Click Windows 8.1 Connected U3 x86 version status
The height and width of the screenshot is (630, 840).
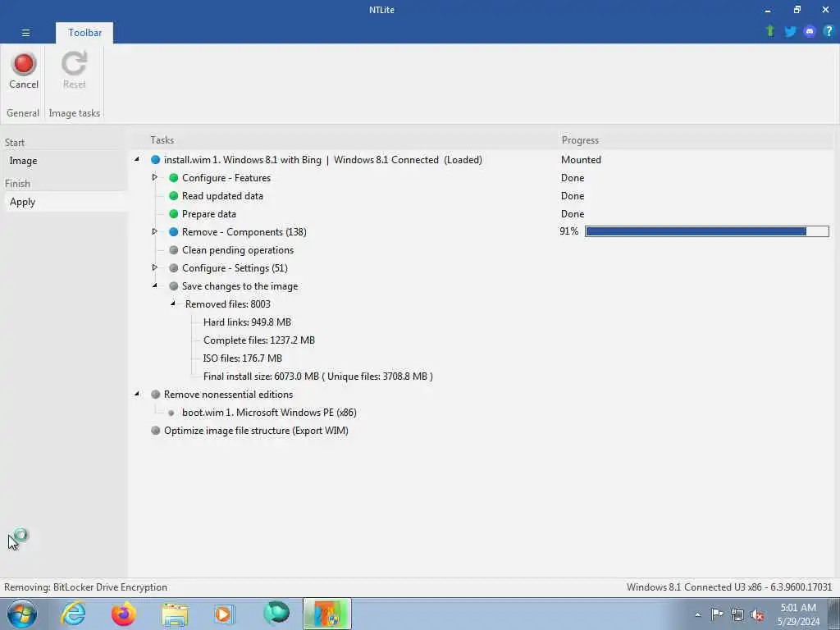click(729, 587)
